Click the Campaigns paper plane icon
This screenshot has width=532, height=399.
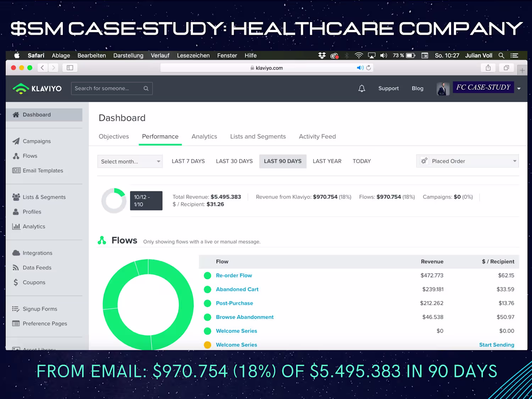(x=16, y=141)
